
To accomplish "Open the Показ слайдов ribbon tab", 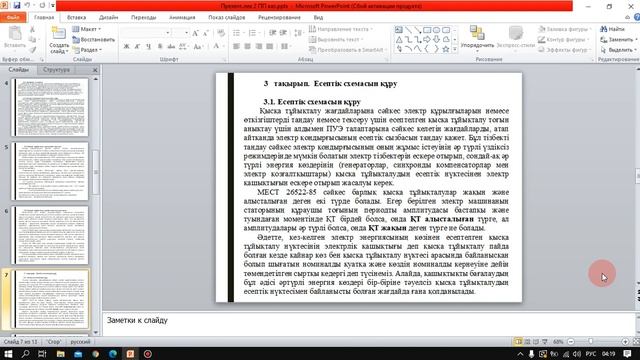I will (x=227, y=18).
